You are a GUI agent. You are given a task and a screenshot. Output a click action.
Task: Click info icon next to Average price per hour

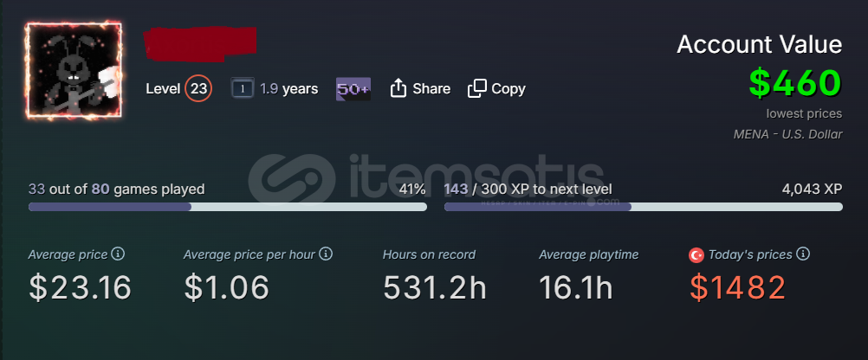click(x=326, y=254)
